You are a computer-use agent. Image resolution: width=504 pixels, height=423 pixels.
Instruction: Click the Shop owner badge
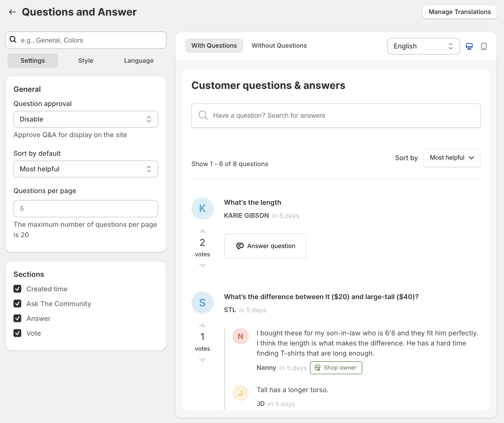pos(336,368)
